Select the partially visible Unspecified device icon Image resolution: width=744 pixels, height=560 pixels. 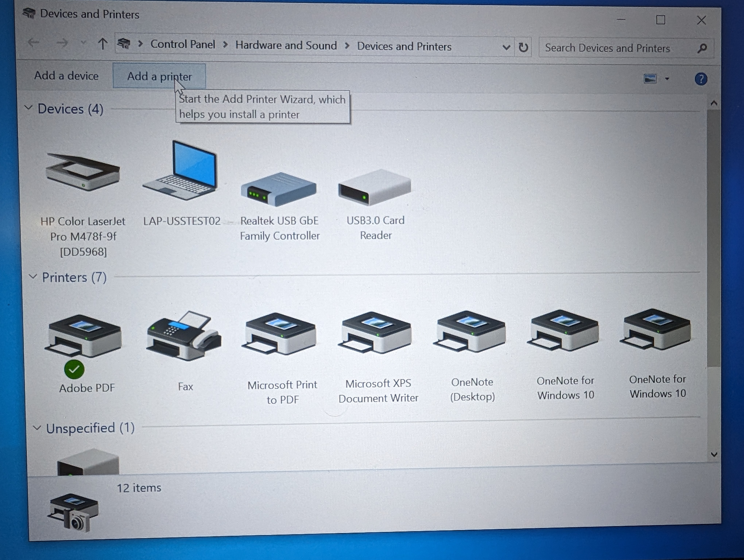point(88,462)
